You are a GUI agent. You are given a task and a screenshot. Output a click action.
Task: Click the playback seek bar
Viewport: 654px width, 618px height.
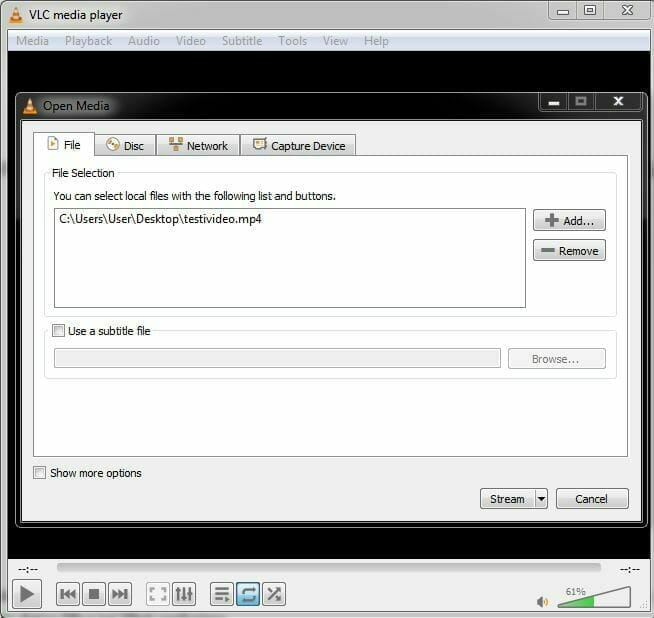point(329,567)
